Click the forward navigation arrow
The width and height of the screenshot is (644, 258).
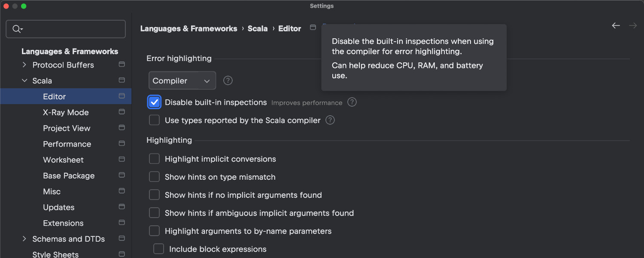coord(633,25)
